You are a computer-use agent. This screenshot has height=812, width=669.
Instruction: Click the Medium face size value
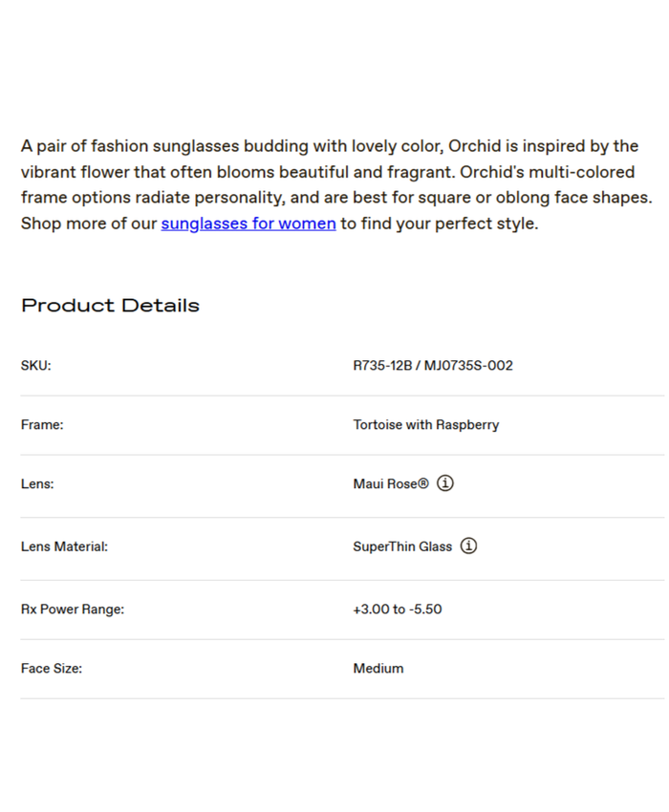[x=378, y=669]
